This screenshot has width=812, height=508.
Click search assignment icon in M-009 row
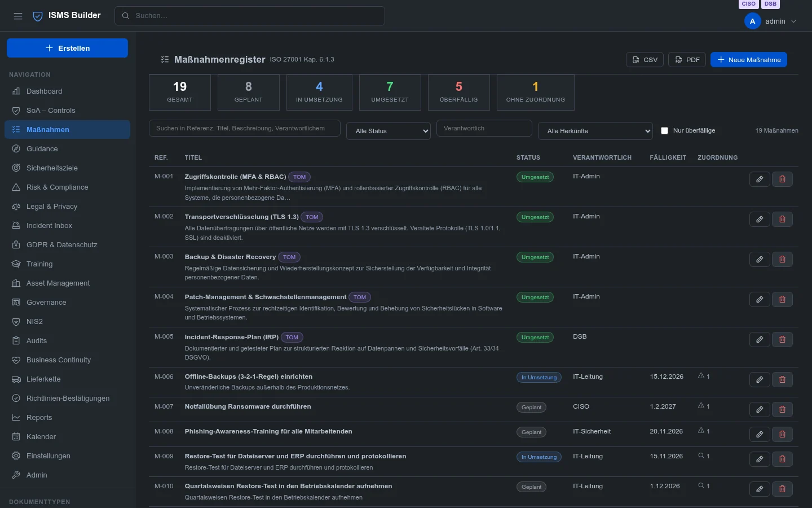tap(701, 456)
